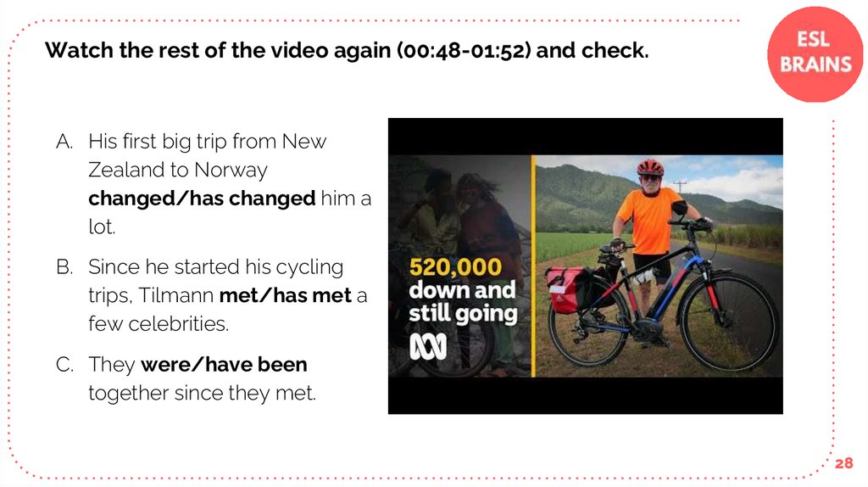Click the cyclist's red helmet

(650, 167)
